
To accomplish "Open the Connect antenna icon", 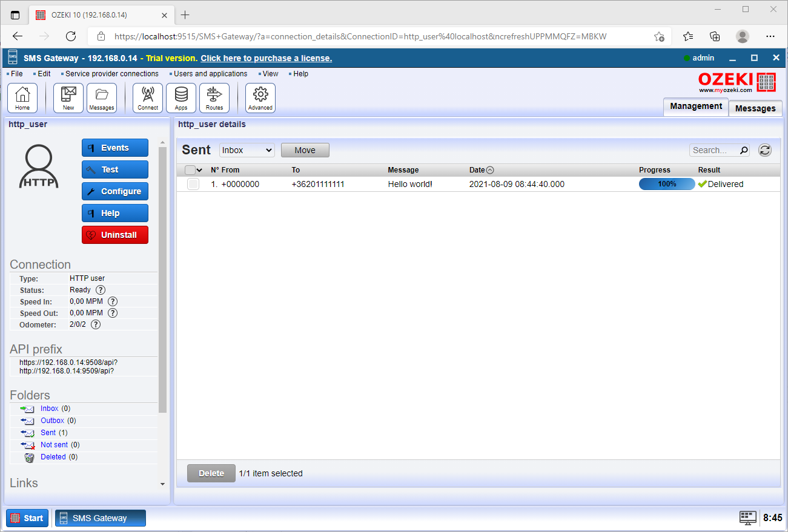I will (148, 98).
